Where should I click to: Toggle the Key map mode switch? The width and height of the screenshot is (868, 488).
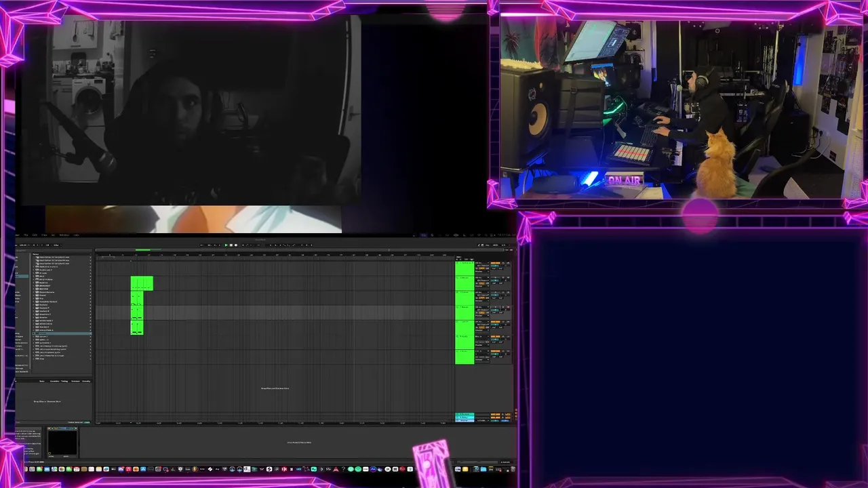coord(488,245)
